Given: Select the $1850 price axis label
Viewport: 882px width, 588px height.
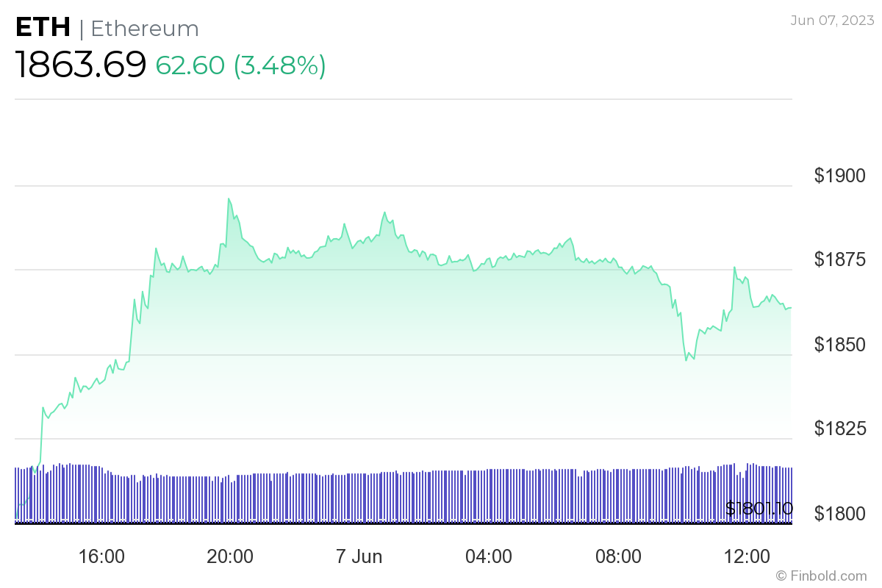Looking at the screenshot, I should point(840,344).
